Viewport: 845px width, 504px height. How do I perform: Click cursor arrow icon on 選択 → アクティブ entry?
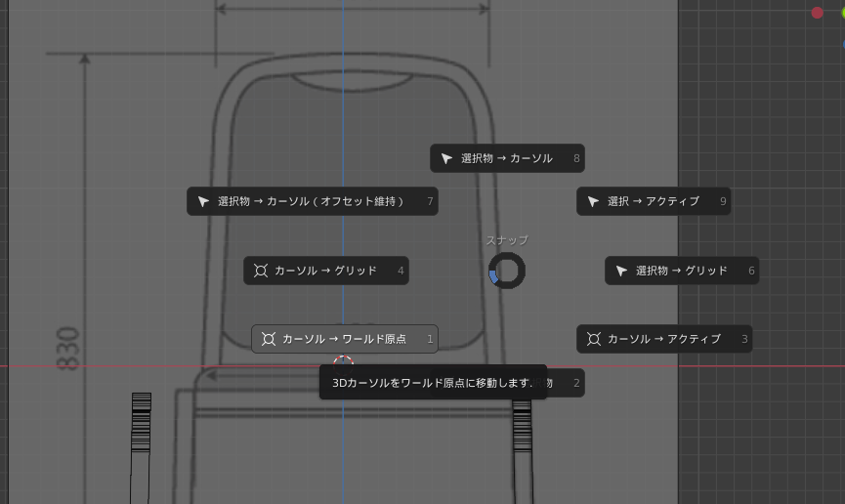[x=593, y=201]
